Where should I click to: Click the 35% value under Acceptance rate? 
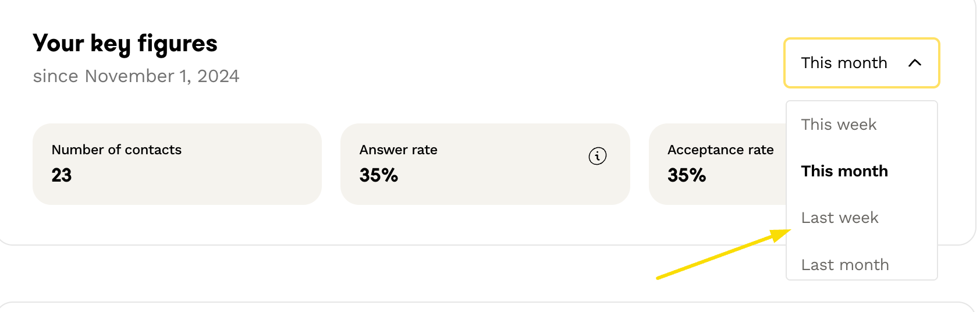click(687, 175)
